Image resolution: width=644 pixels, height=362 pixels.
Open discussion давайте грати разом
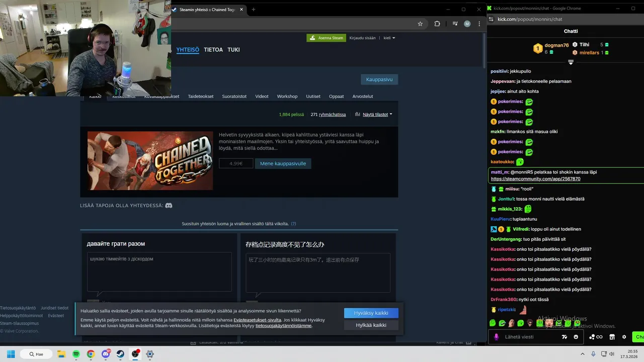(116, 244)
